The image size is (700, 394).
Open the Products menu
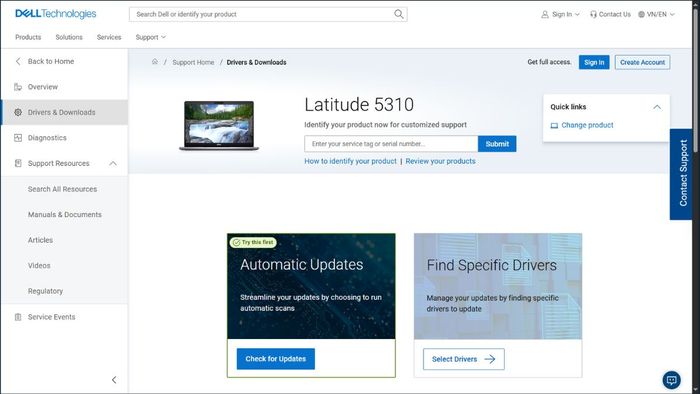28,37
